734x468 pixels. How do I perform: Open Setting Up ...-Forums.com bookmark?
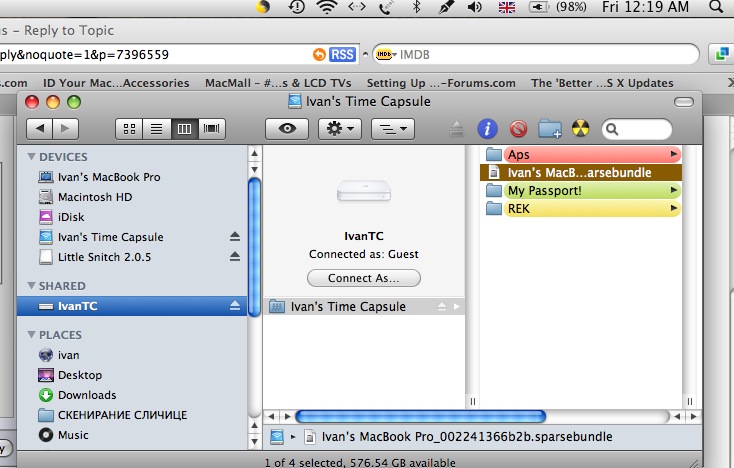pos(441,83)
